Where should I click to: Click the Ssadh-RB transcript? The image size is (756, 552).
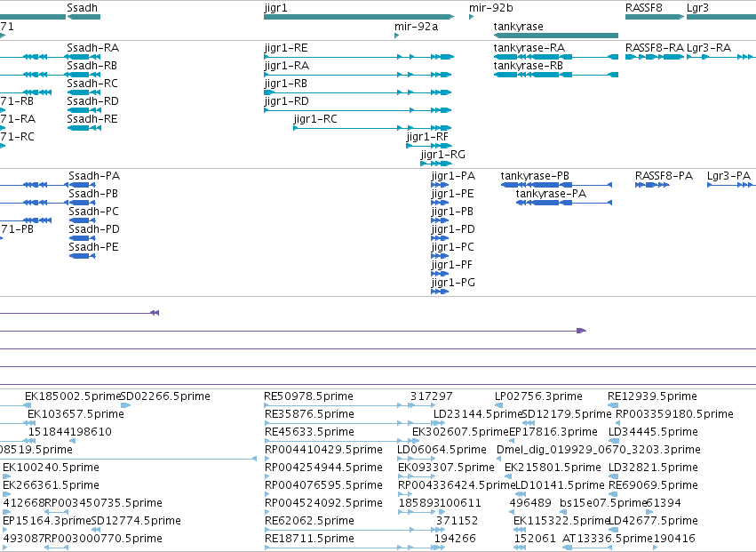(x=84, y=75)
